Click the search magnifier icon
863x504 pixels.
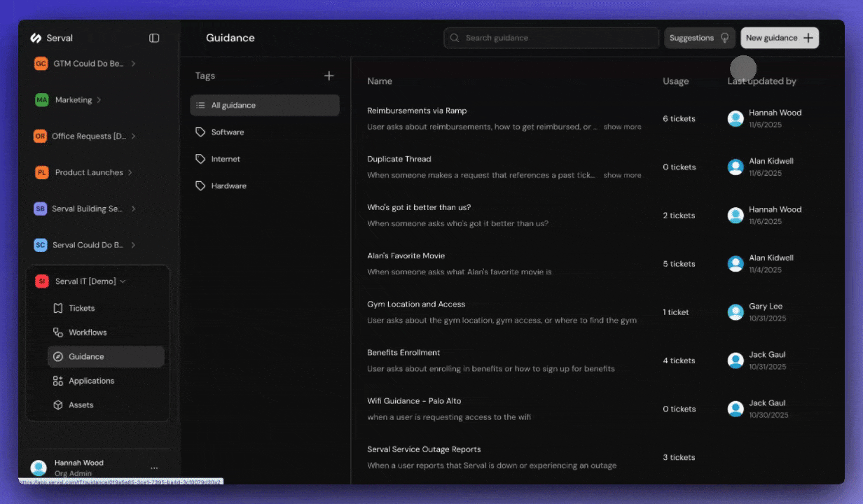click(x=455, y=38)
